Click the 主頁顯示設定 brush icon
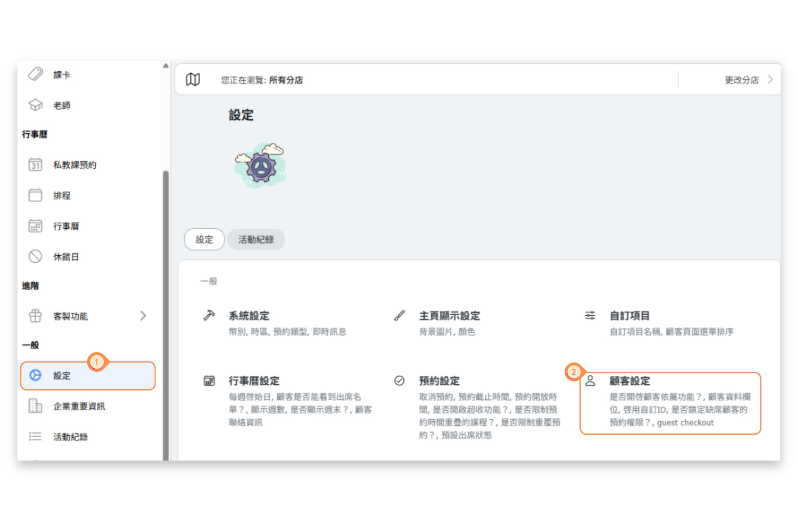798x532 pixels. coord(399,315)
